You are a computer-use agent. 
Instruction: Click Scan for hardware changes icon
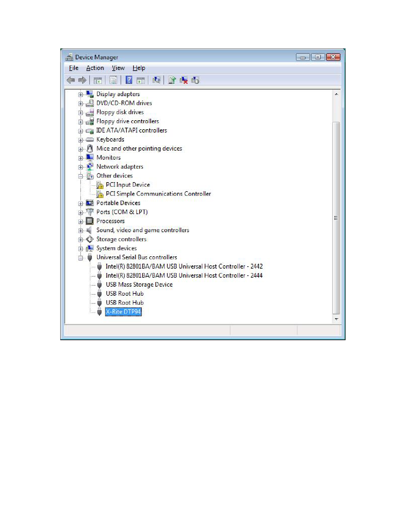[156, 80]
